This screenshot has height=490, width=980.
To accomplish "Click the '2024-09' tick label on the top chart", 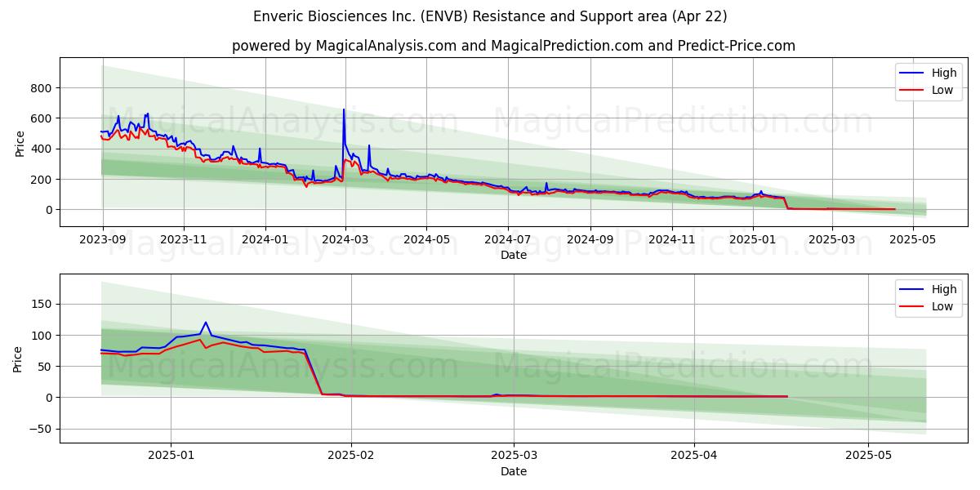I will tap(590, 240).
